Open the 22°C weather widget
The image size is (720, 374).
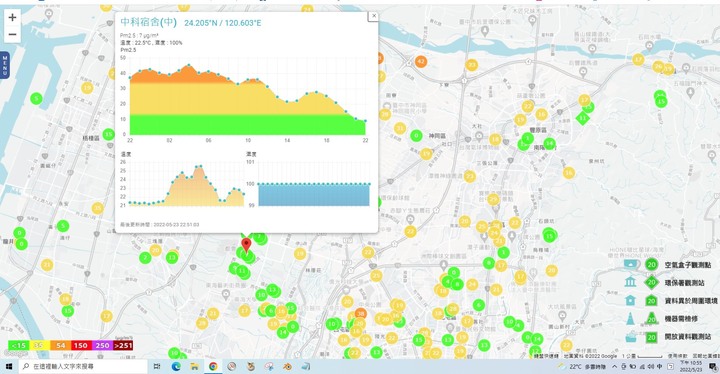[582, 367]
